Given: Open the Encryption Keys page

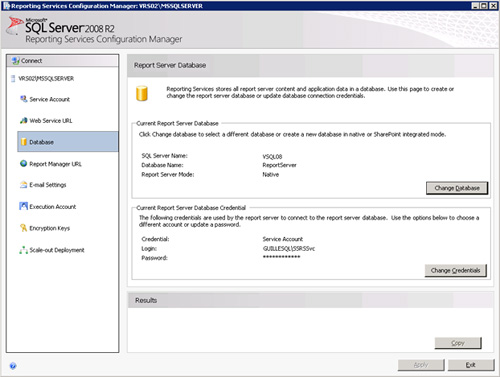Looking at the screenshot, I should coord(49,228).
